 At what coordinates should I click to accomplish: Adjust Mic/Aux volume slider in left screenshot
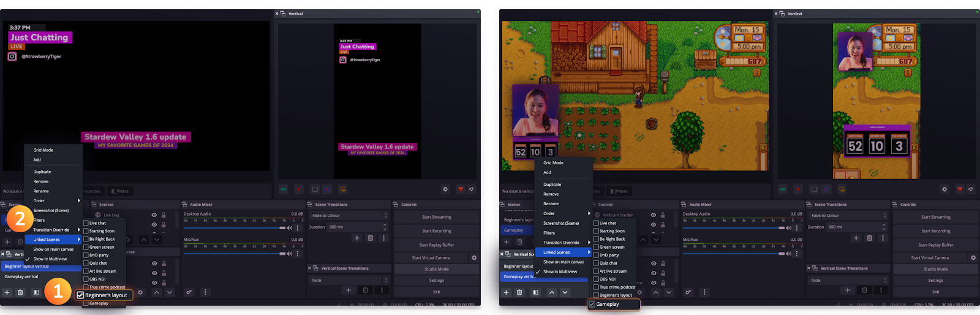(x=235, y=254)
